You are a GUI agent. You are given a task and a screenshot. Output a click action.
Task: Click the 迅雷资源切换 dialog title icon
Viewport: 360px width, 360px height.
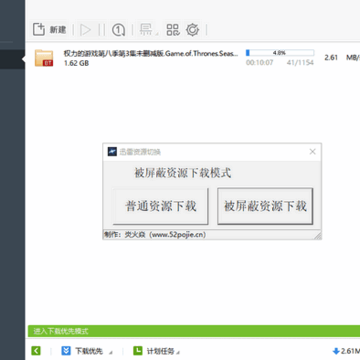pos(112,152)
